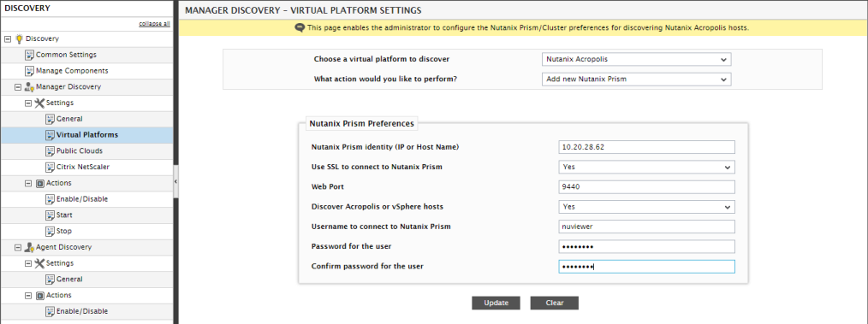
Task: Click the Nutanix Prism identity field
Action: [x=646, y=147]
